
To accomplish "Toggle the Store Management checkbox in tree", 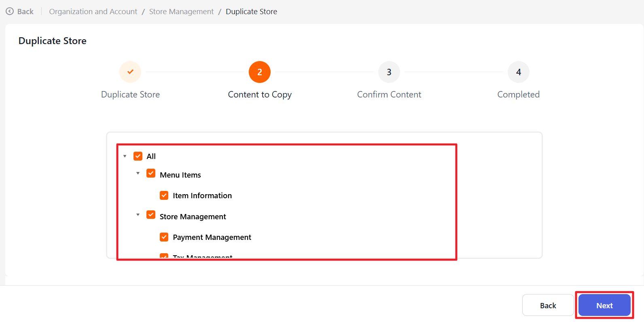I will pos(151,215).
